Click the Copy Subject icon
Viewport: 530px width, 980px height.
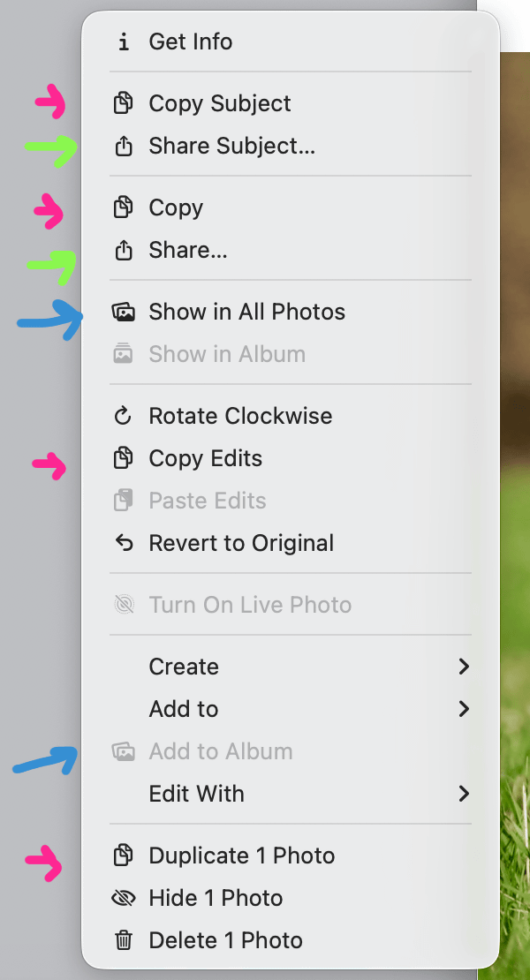(x=124, y=103)
